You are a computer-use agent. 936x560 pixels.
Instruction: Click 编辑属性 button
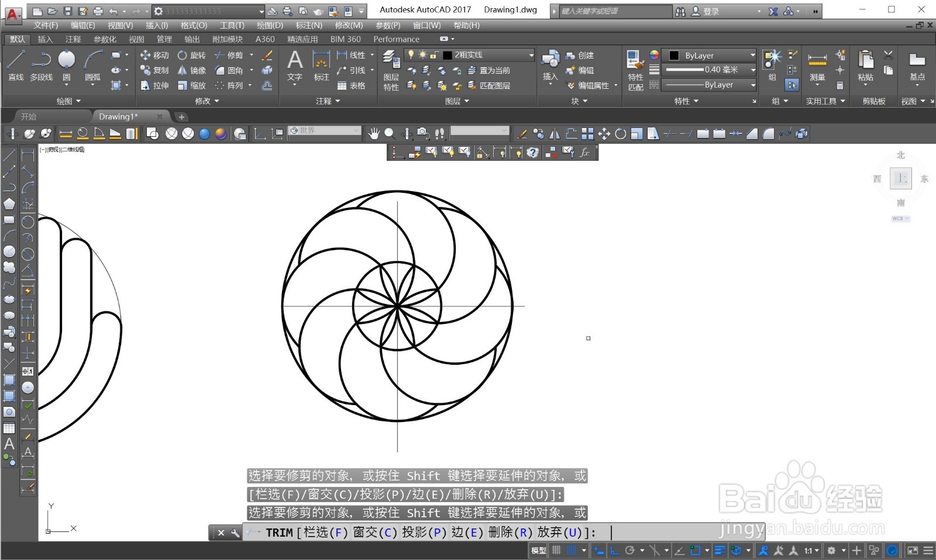[x=588, y=85]
